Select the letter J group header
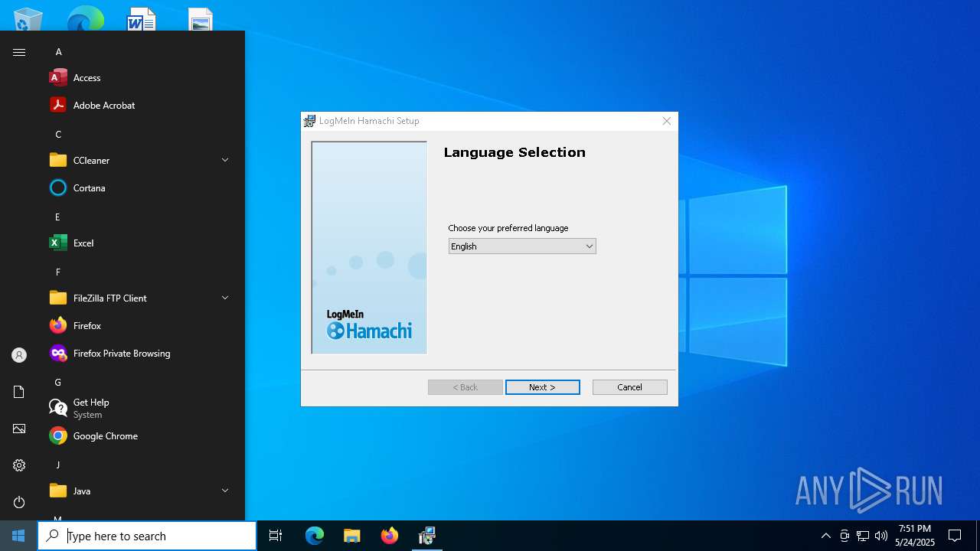 pyautogui.click(x=58, y=465)
